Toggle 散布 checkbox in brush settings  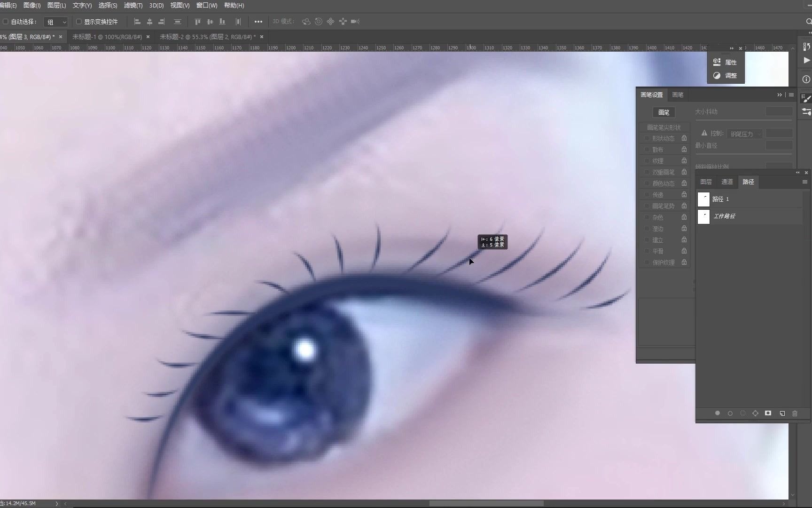(647, 150)
